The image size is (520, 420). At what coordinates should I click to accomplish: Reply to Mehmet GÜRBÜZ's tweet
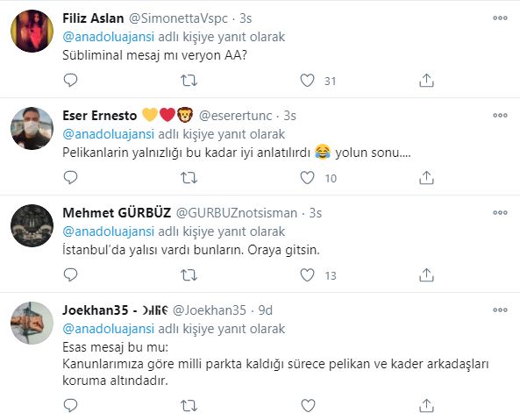(70, 274)
